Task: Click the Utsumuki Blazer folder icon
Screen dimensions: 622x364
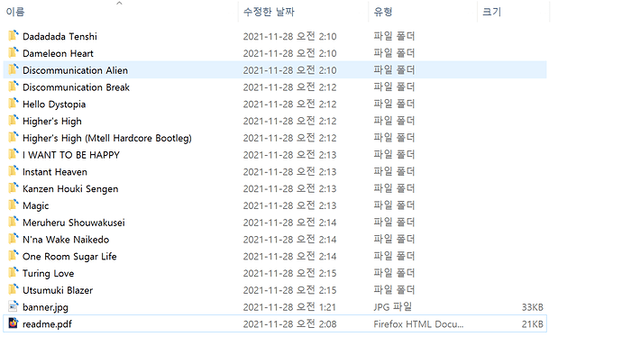Action: 14,290
